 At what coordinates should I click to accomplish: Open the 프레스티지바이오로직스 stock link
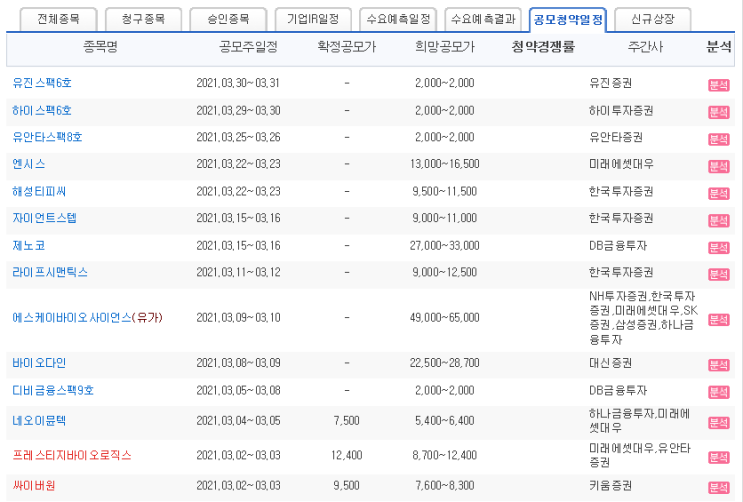click(x=72, y=456)
